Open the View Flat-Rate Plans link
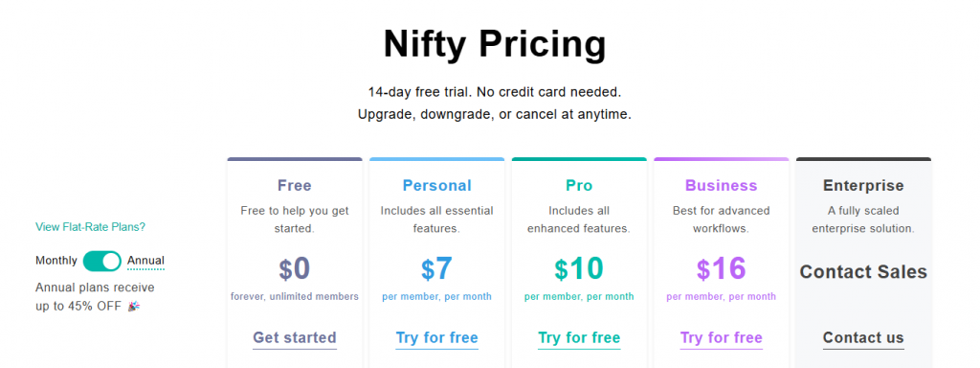Image resolution: width=980 pixels, height=368 pixels. coord(91,227)
